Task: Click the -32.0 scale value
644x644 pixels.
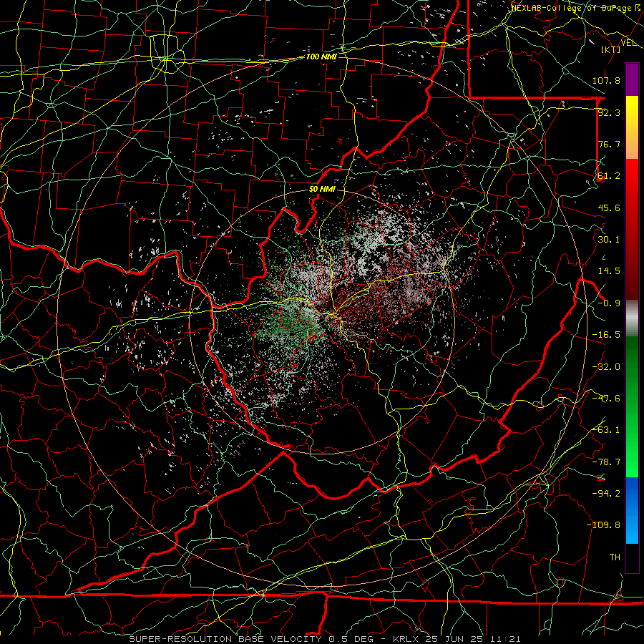Action: (x=606, y=367)
